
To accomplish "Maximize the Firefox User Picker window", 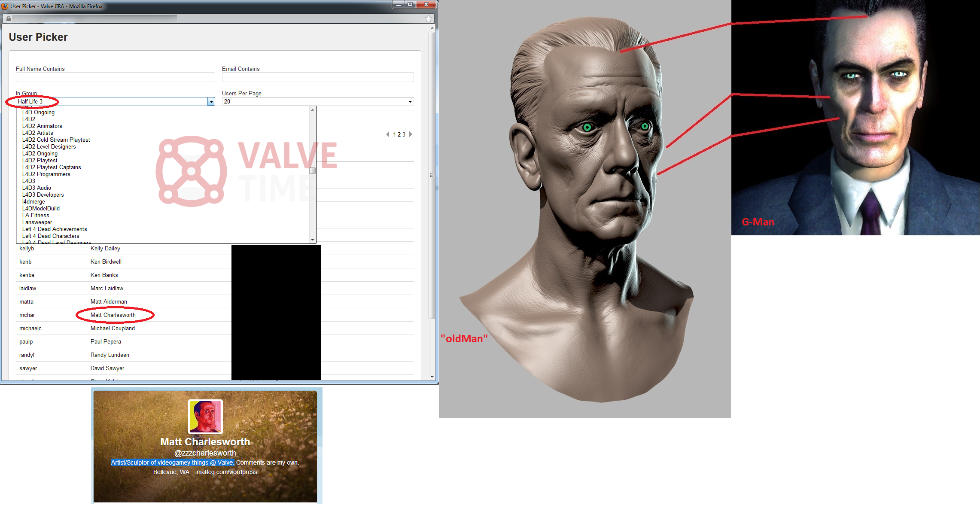I will tap(410, 4).
